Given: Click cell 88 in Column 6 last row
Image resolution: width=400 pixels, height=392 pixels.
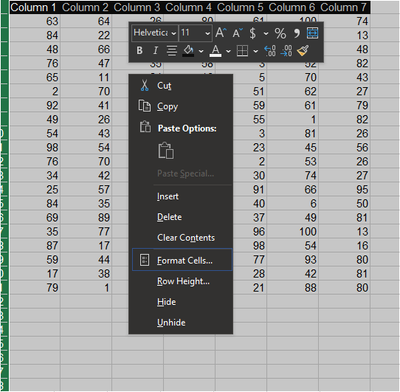Looking at the screenshot, I should 292,287.
